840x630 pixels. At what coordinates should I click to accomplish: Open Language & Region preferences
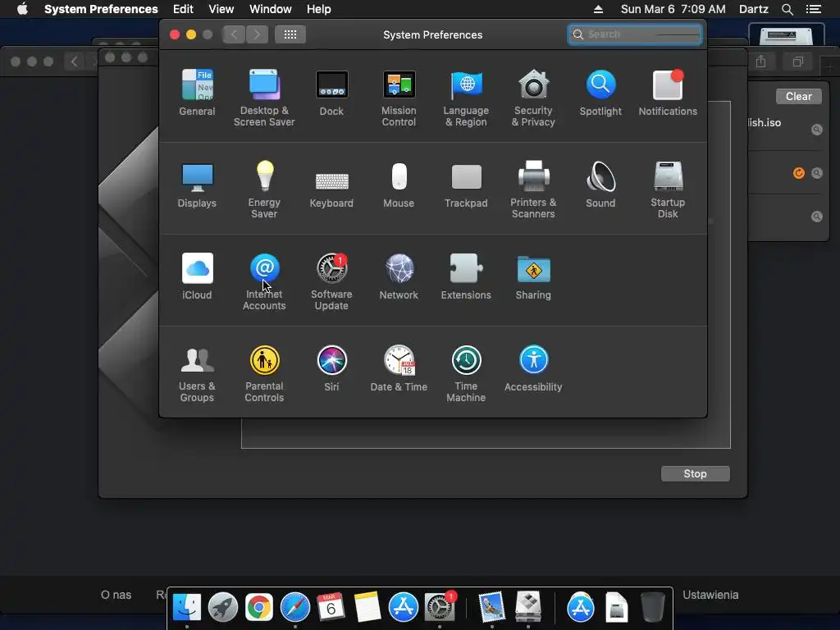[466, 98]
